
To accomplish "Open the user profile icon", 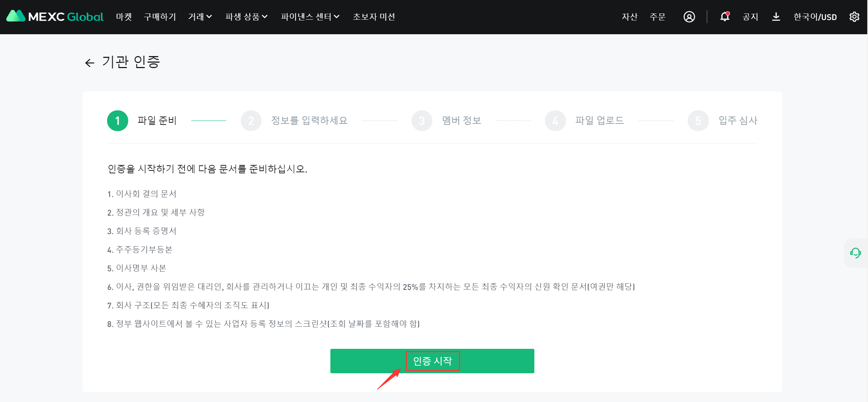I will pos(689,17).
